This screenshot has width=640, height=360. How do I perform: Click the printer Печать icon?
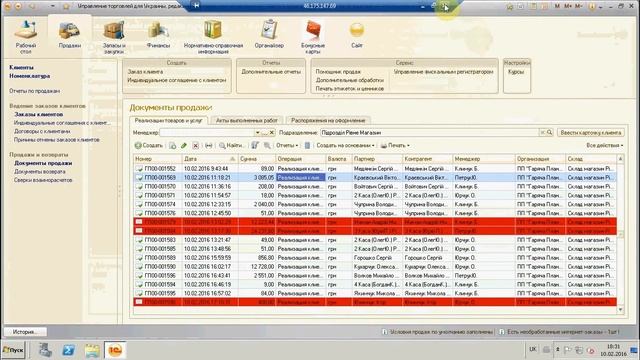(384, 145)
